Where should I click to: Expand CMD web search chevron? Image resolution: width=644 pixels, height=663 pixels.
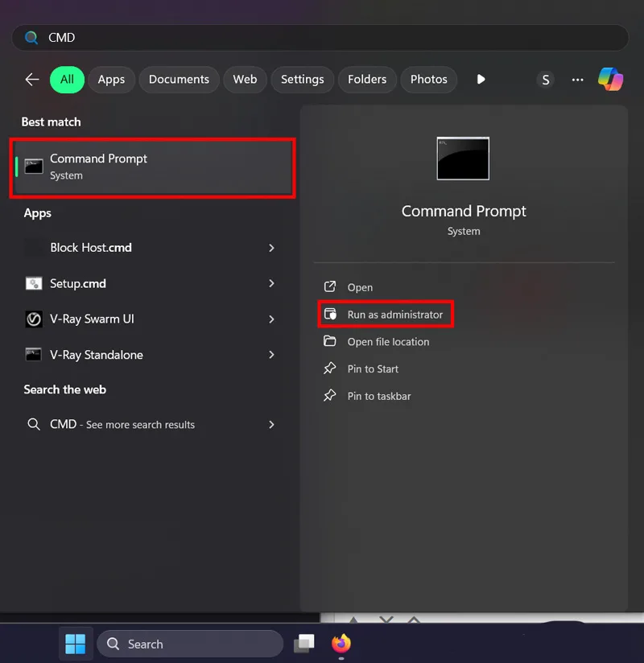[271, 425]
